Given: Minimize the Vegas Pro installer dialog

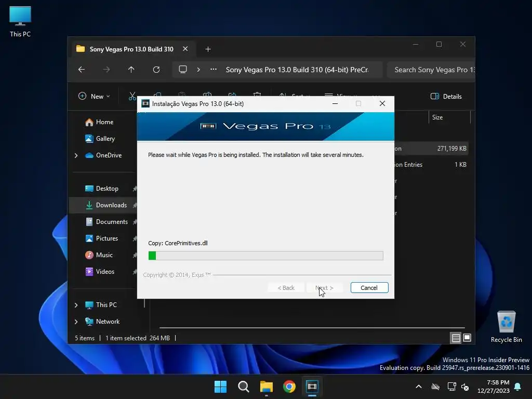Looking at the screenshot, I should pyautogui.click(x=335, y=103).
